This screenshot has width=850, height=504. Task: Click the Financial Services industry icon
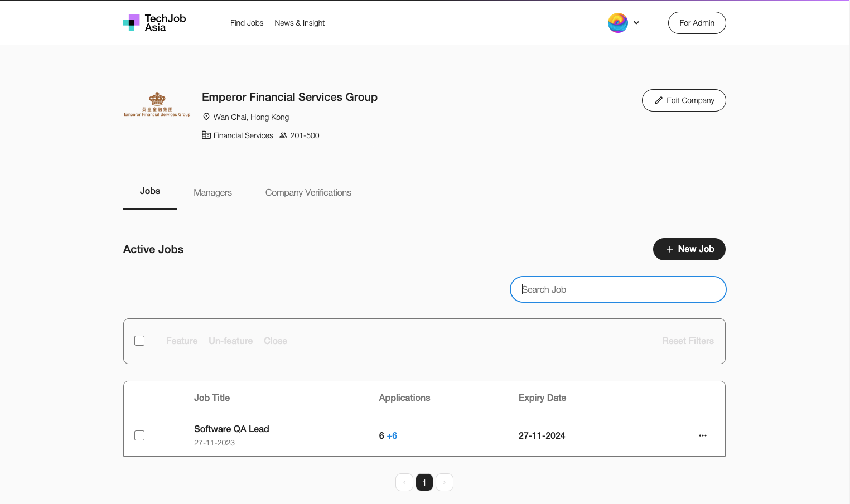point(206,135)
